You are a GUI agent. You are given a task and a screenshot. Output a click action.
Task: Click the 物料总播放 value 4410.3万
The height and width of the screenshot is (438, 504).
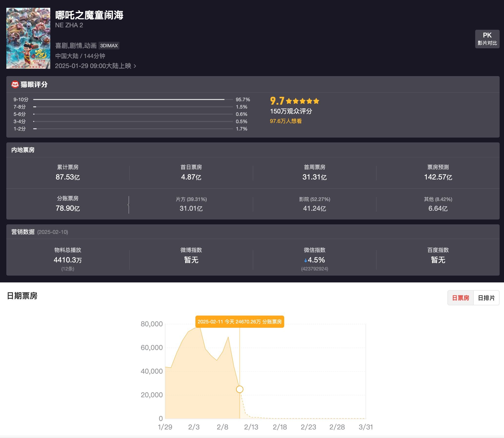(x=68, y=260)
